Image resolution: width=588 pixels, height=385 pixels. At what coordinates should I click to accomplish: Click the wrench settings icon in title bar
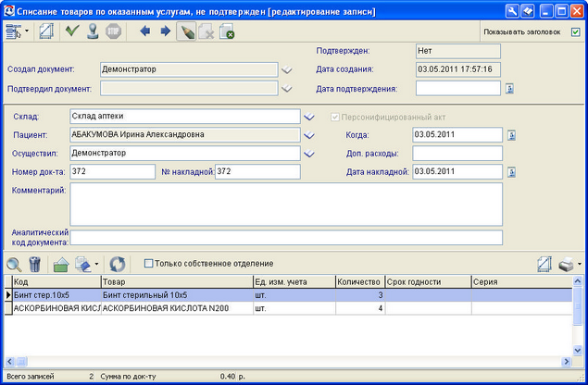click(x=512, y=11)
